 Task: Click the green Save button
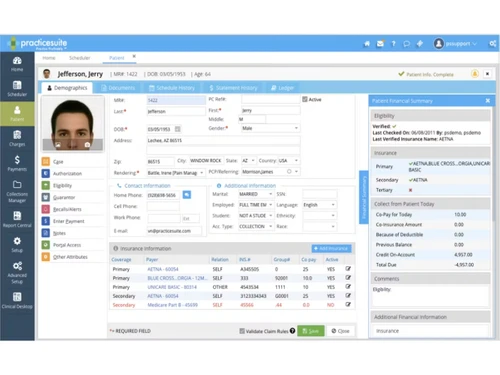pyautogui.click(x=311, y=331)
